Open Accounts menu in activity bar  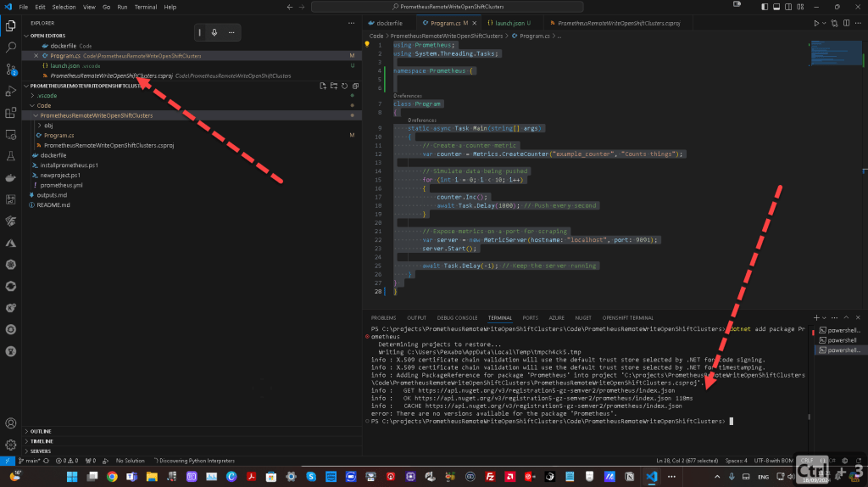[x=10, y=423]
